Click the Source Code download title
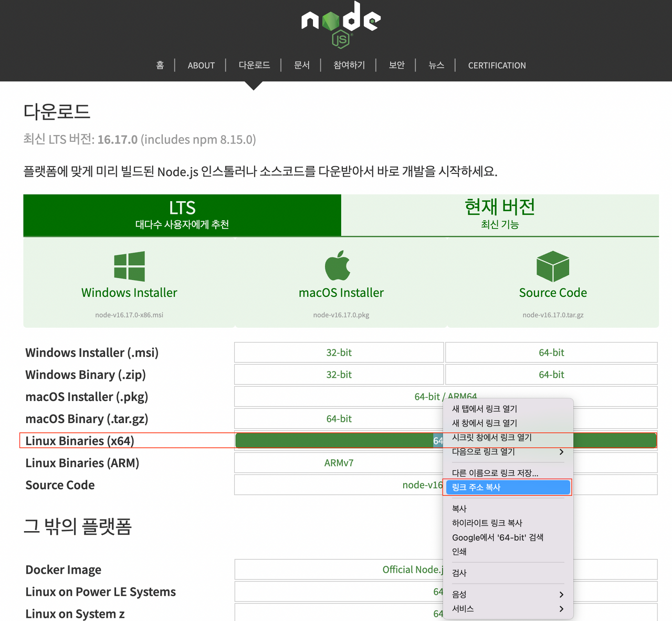Image resolution: width=672 pixels, height=621 pixels. click(553, 293)
